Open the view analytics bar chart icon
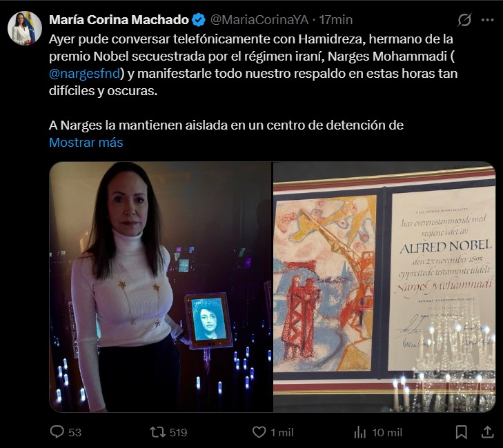 (360, 432)
